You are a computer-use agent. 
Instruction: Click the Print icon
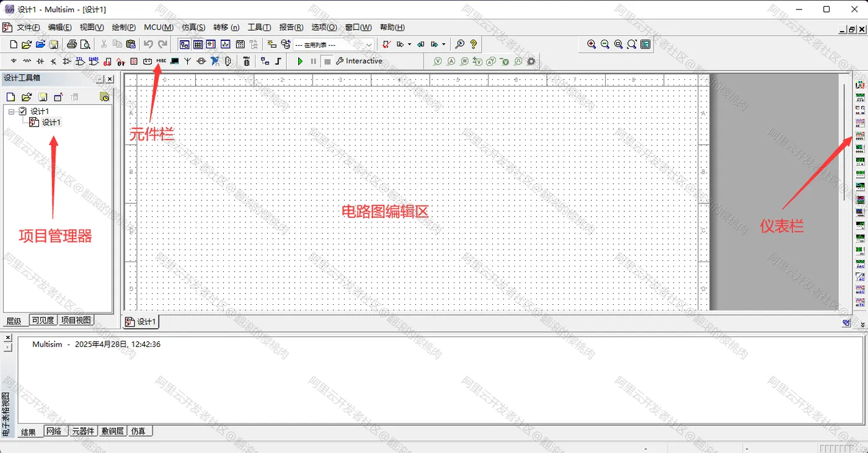tap(72, 44)
